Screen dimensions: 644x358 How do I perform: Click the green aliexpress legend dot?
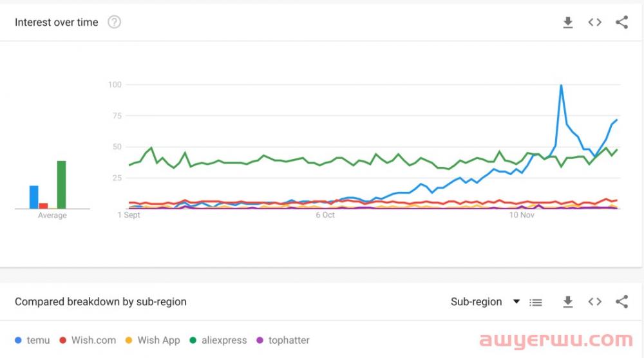click(x=193, y=340)
